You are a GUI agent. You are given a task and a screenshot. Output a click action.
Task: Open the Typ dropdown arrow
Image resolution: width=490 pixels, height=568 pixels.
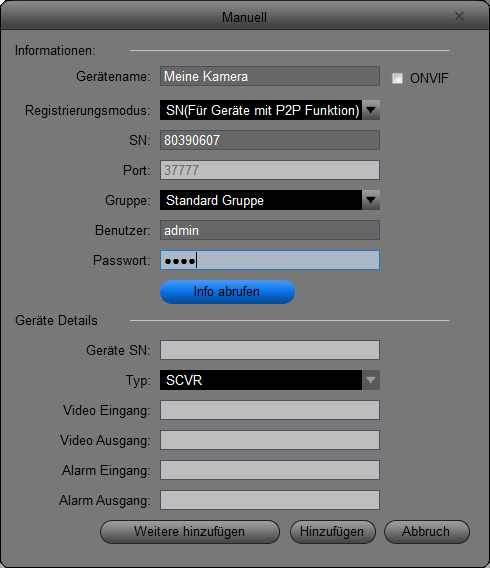click(x=371, y=380)
